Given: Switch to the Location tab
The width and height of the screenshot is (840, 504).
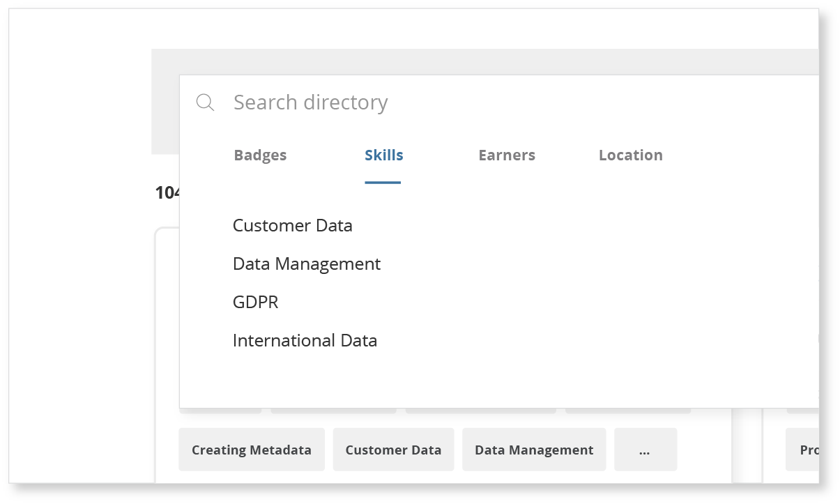Looking at the screenshot, I should coord(631,155).
